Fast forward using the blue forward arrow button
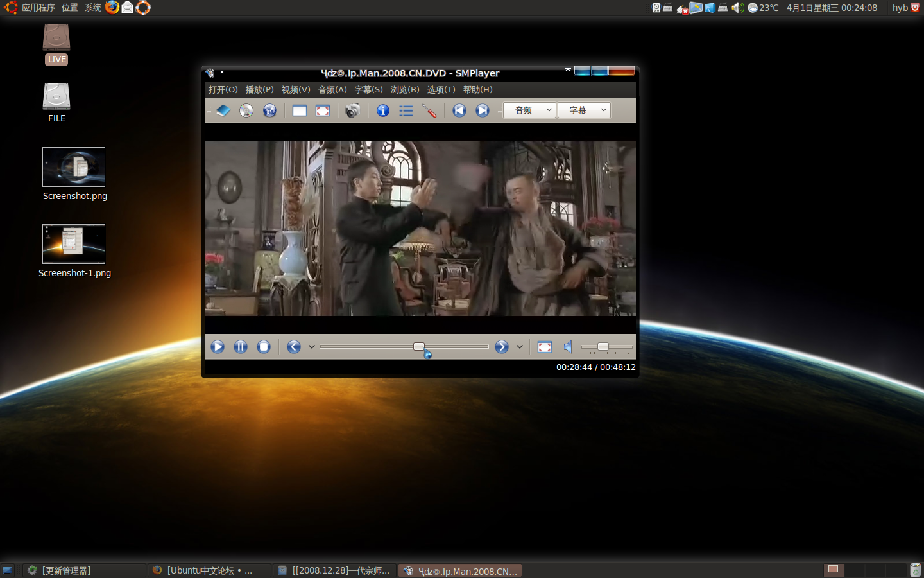The image size is (924, 578). tap(502, 347)
